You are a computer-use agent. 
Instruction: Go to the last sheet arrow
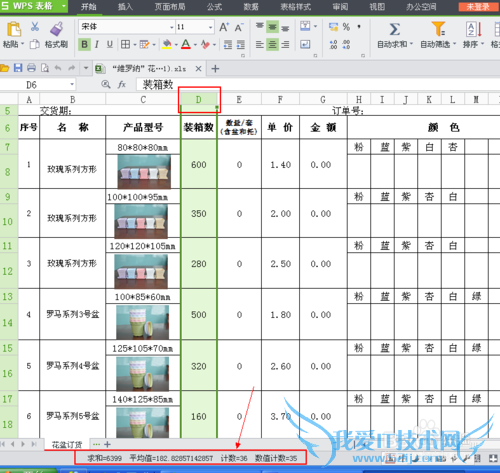tap(34, 444)
